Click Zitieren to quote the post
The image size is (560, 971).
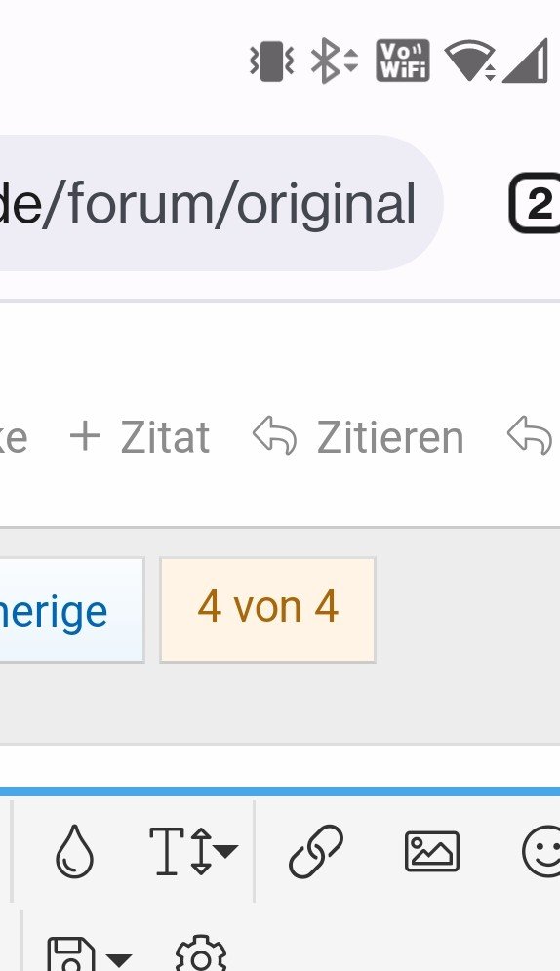click(358, 437)
